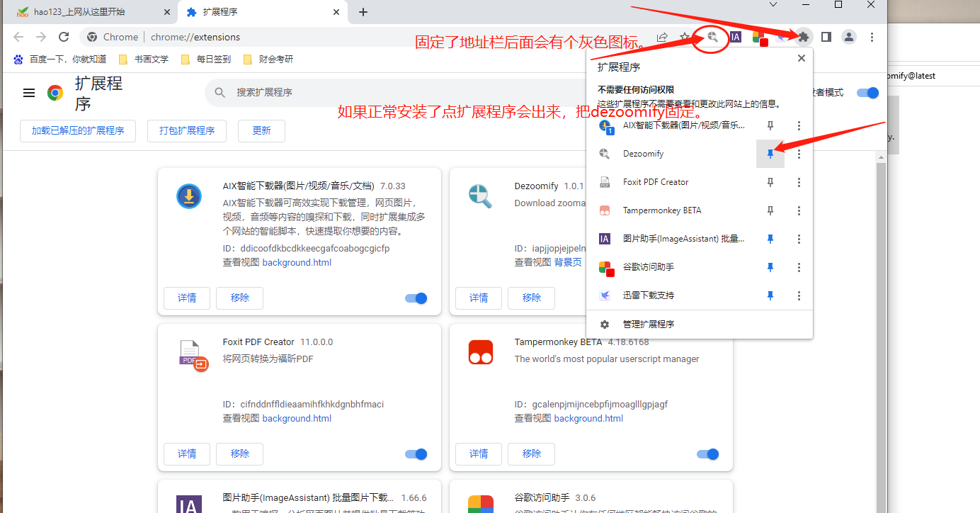Screen dimensions: 980x513
Task: Open background.html link for Tampermonkey BETA
Action: tap(588, 418)
